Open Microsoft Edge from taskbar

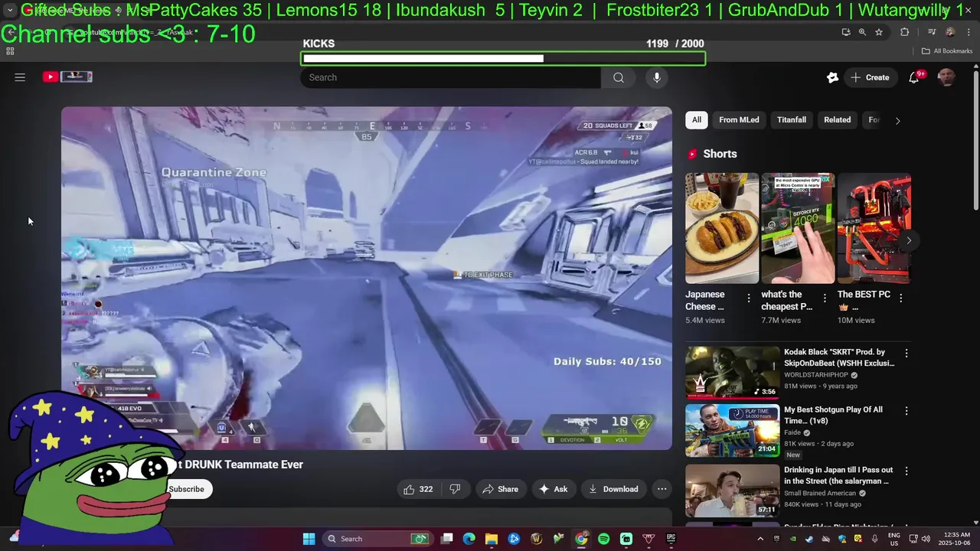click(x=469, y=539)
